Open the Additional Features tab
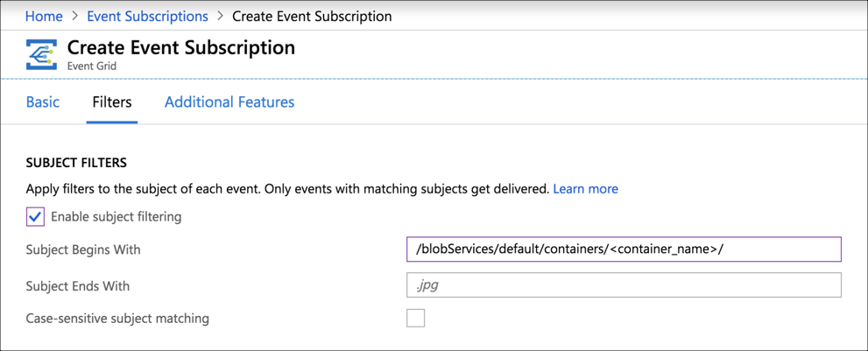This screenshot has height=351, width=868. click(x=229, y=102)
